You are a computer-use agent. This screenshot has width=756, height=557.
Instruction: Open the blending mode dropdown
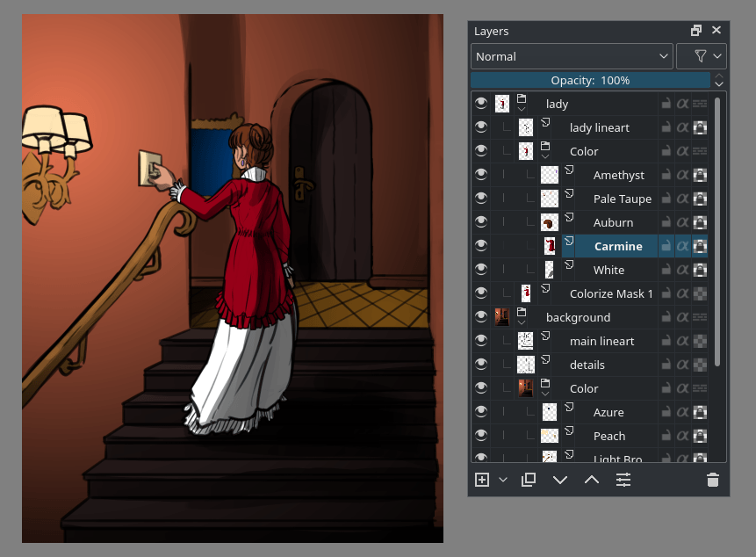572,55
